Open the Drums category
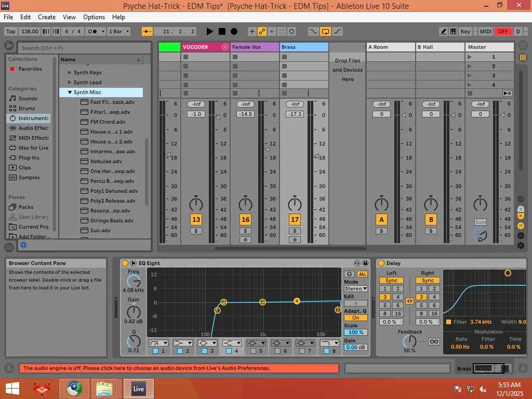532x399 pixels. click(x=27, y=108)
